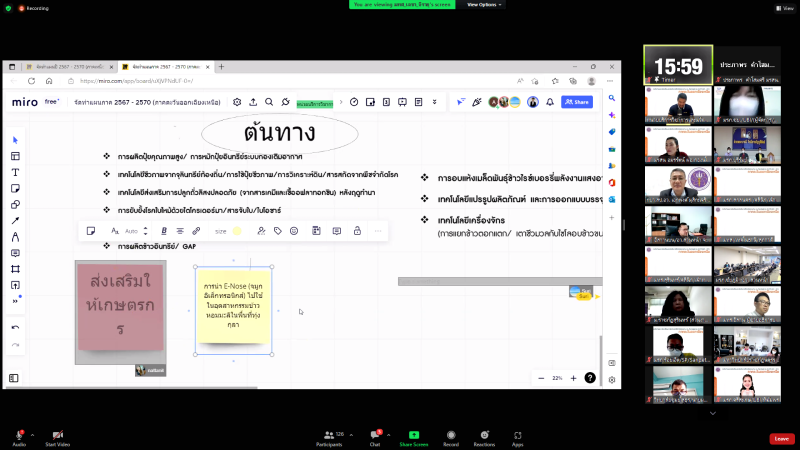
Task: Click the blue Miro Share button
Action: (x=576, y=102)
